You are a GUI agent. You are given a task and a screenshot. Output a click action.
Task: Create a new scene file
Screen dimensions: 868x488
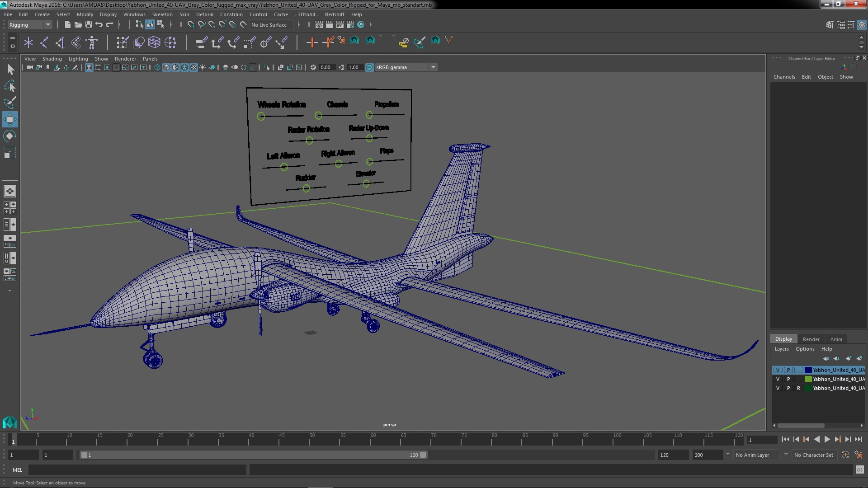(68, 24)
